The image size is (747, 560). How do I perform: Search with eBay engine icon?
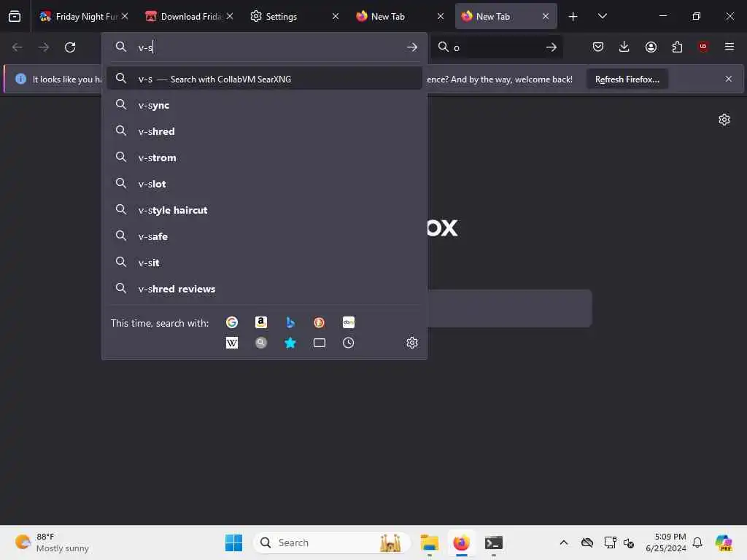(348, 322)
